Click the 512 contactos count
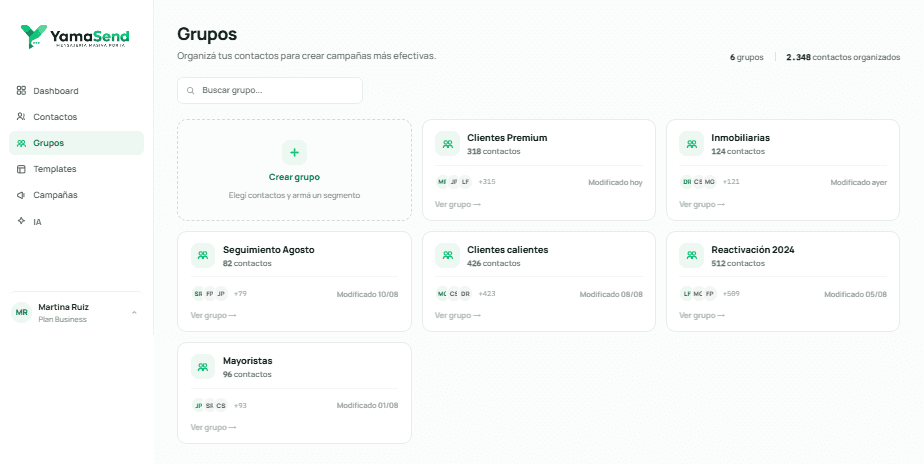Viewport: 924px width, 464px height. (738, 264)
